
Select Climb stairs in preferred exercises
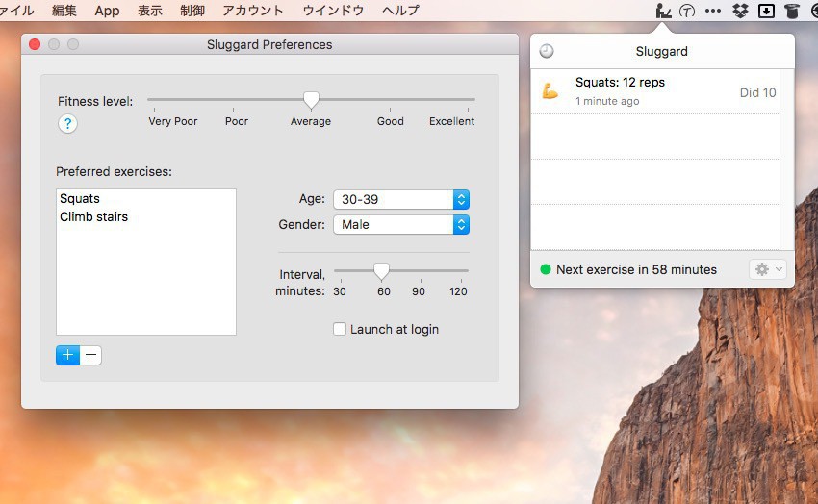click(x=93, y=216)
